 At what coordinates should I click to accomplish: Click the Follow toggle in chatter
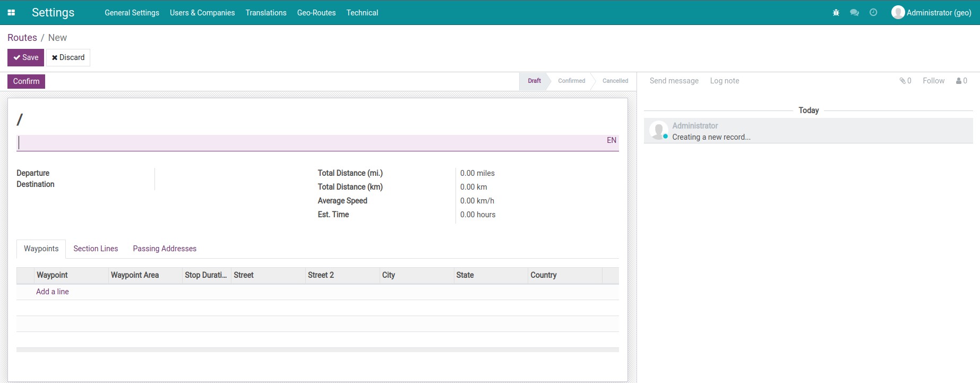933,81
